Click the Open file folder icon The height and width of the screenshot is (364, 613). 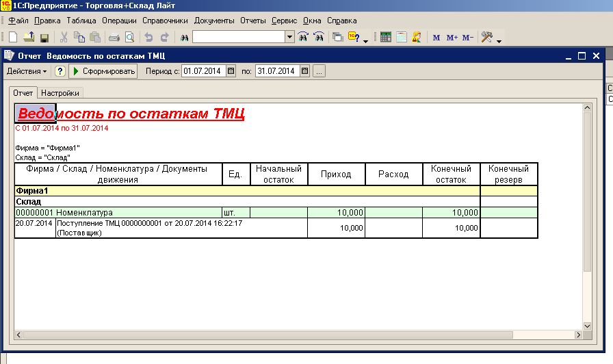pos(29,37)
